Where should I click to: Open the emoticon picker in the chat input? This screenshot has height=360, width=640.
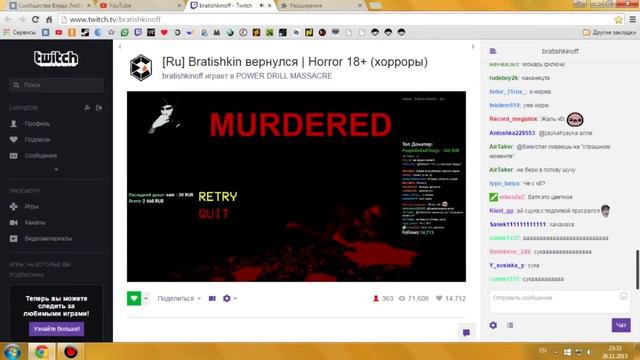623,296
